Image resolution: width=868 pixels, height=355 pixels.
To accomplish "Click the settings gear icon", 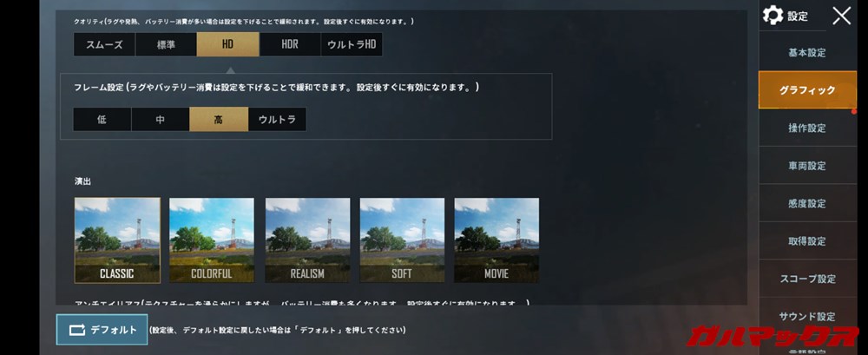I will coord(773,16).
